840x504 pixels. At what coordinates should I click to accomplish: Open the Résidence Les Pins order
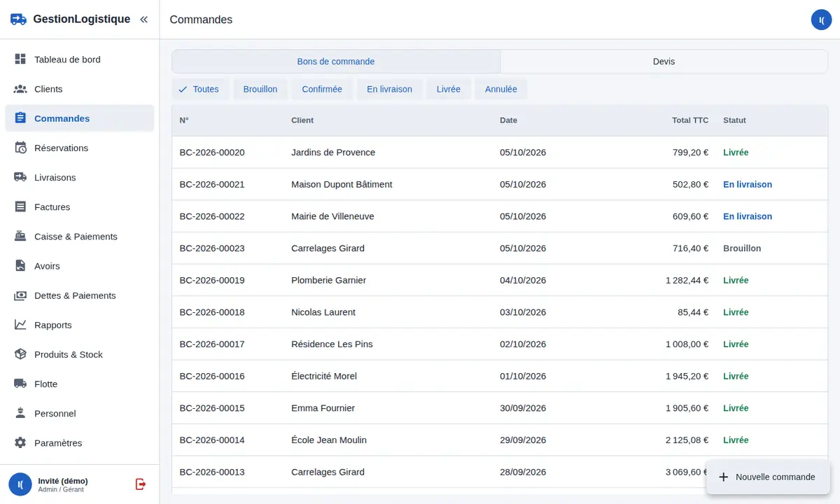coord(500,344)
